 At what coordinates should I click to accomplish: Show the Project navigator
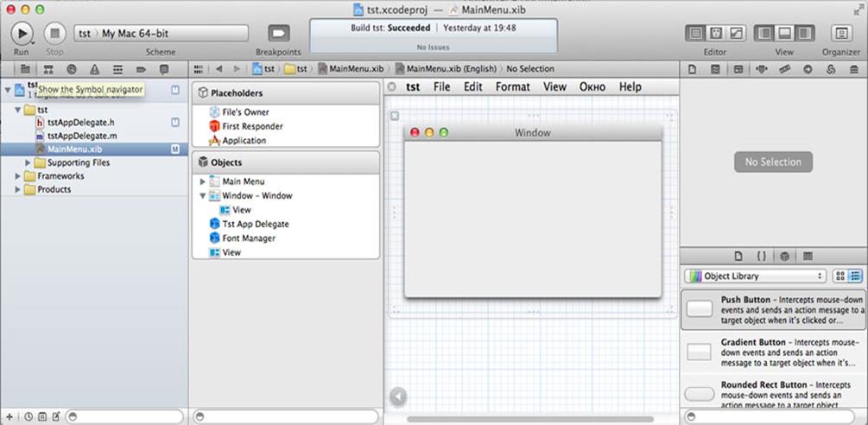tap(25, 69)
